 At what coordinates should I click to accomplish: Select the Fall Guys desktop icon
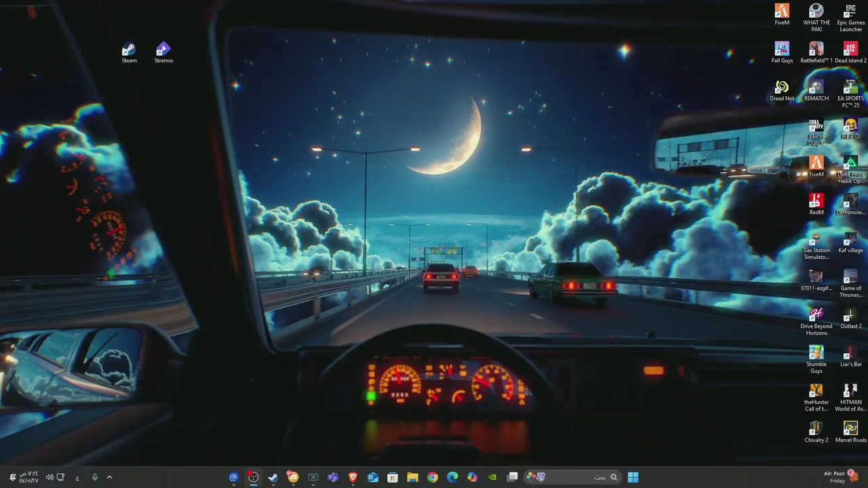(x=782, y=53)
